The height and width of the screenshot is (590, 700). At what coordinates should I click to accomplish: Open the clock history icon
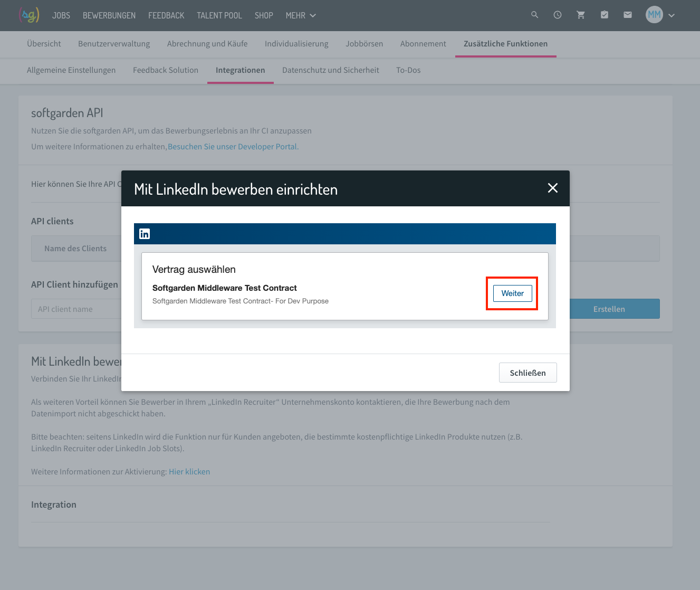[x=558, y=15]
